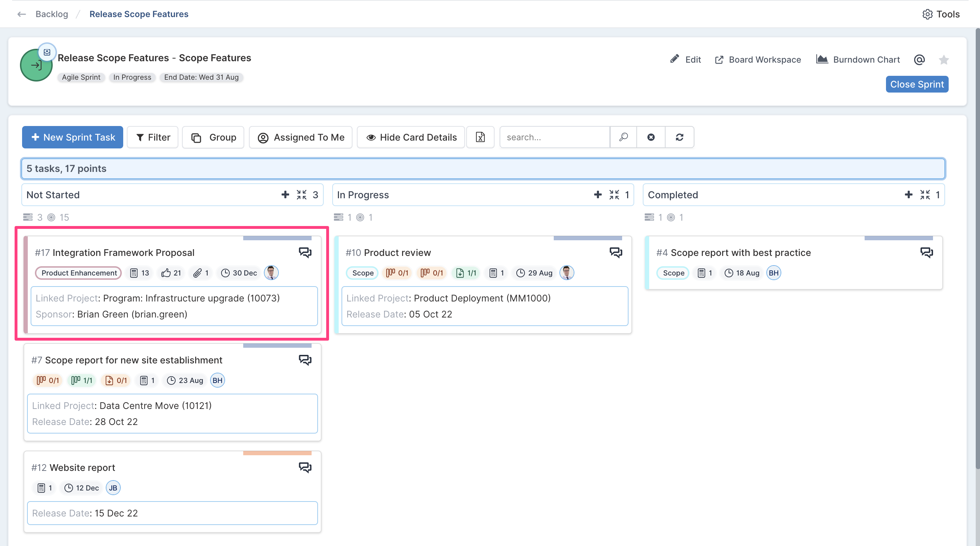Click the magnifier search icon
The image size is (980, 546).
click(623, 137)
